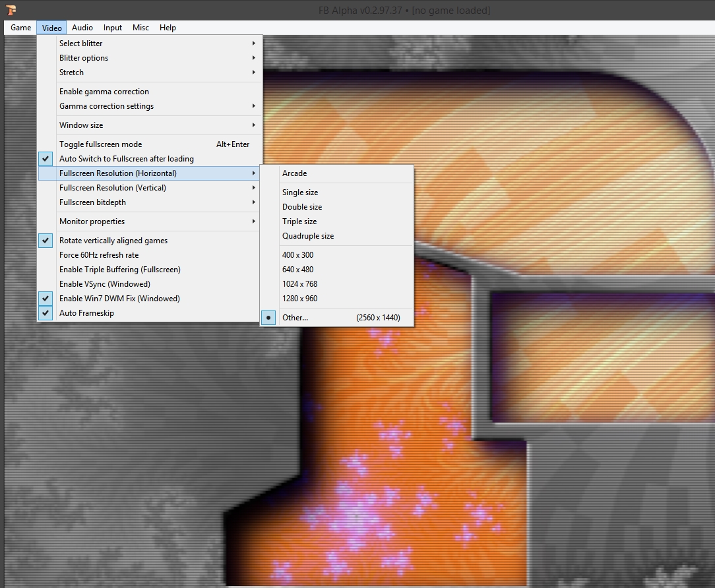The height and width of the screenshot is (588, 715).
Task: Expand Gamma correction settings submenu
Action: click(150, 106)
